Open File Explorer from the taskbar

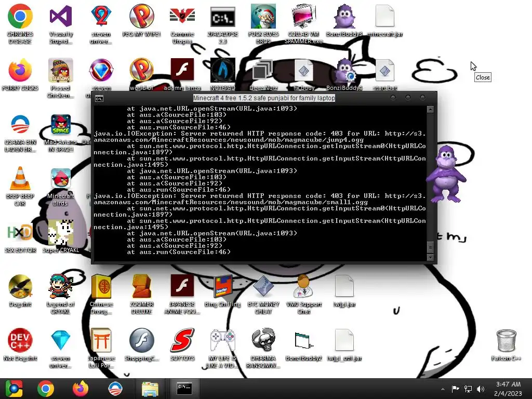150,389
